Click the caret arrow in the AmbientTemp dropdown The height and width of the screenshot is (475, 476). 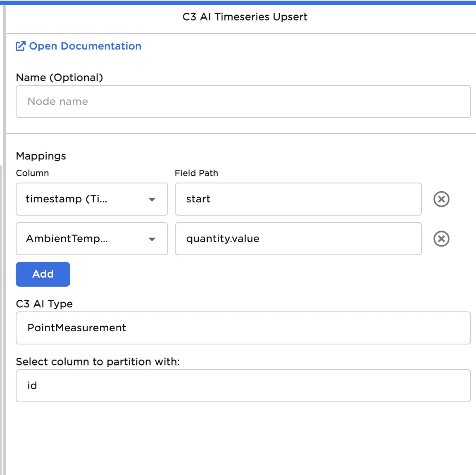point(152,239)
